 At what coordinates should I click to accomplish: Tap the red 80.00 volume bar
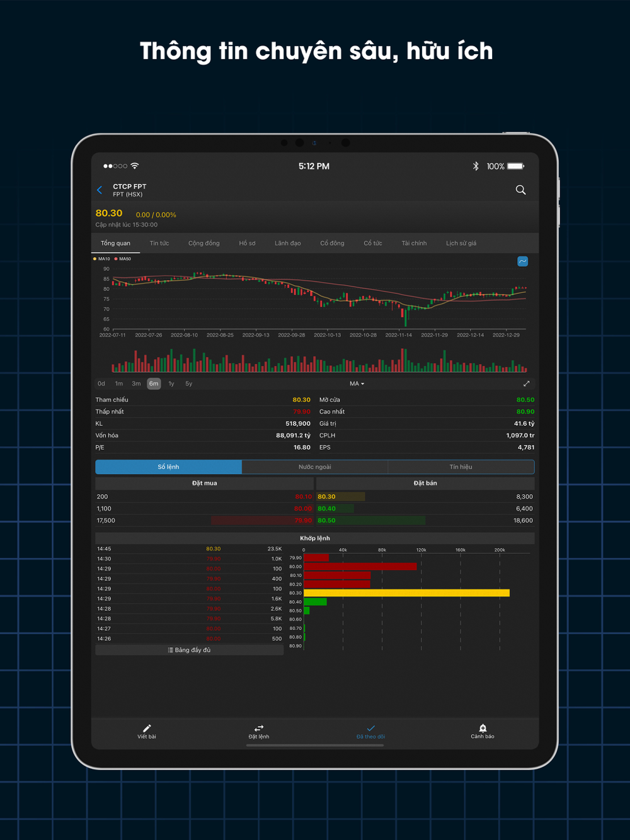(x=360, y=567)
